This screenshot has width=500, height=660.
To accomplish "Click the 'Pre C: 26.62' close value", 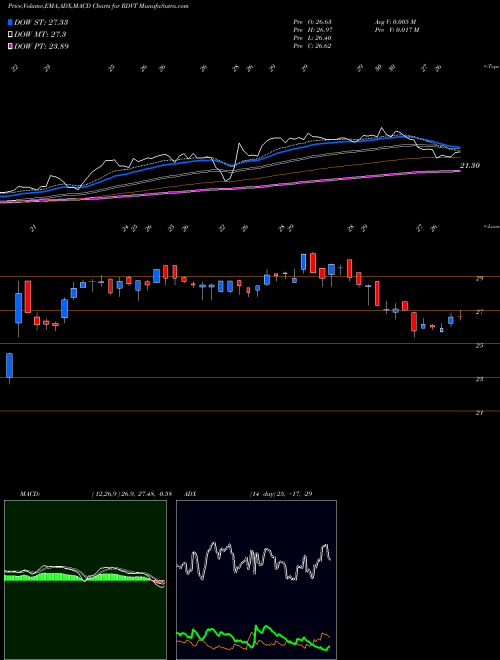I will point(312,46).
